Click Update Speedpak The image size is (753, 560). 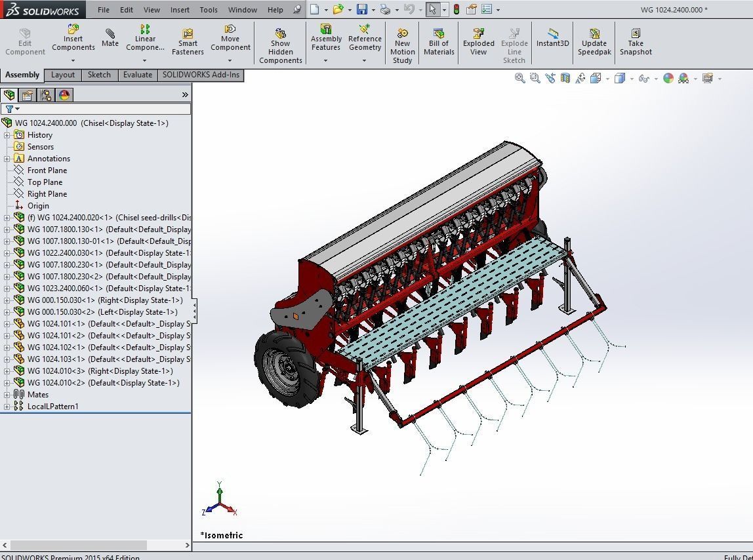(594, 41)
